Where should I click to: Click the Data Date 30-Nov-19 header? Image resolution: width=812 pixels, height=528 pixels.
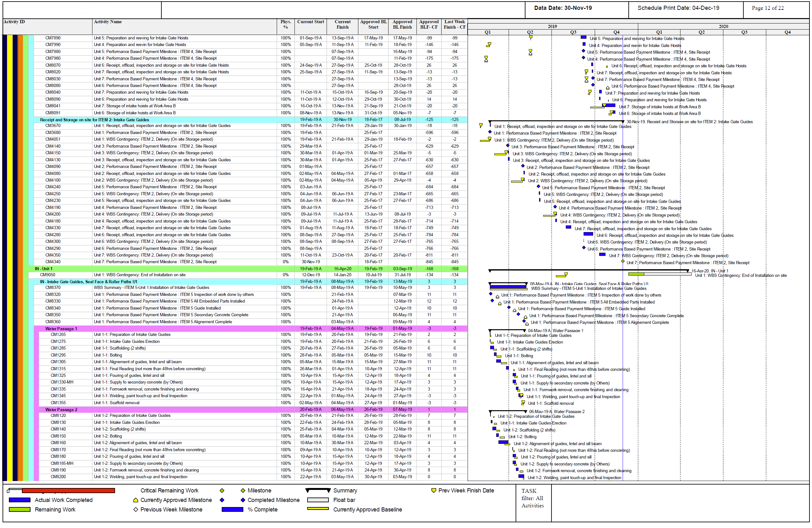point(563,8)
